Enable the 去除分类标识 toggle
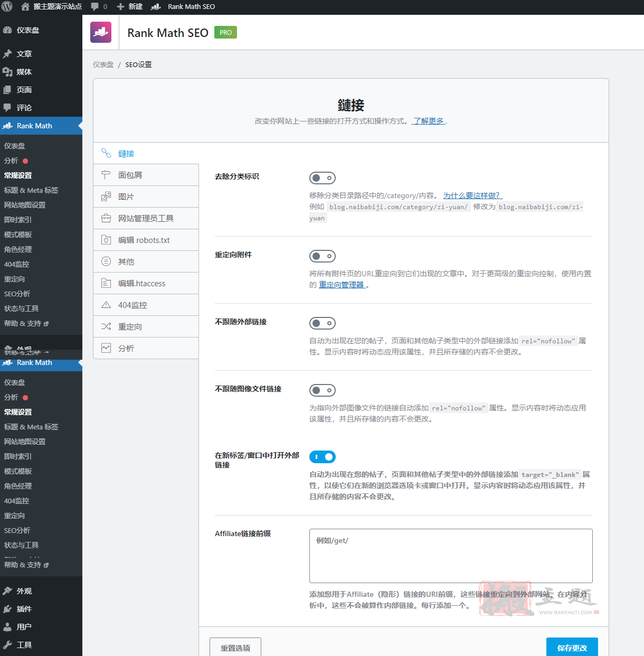 click(323, 178)
